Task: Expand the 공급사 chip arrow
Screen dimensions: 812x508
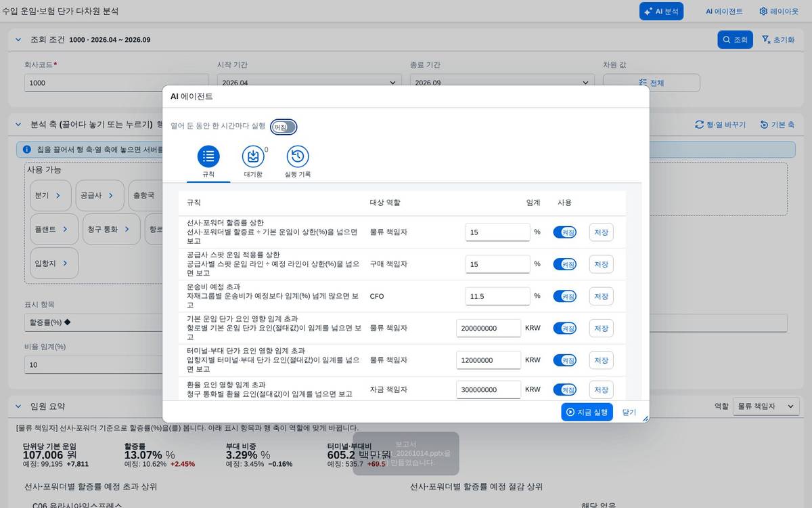Action: coord(112,195)
